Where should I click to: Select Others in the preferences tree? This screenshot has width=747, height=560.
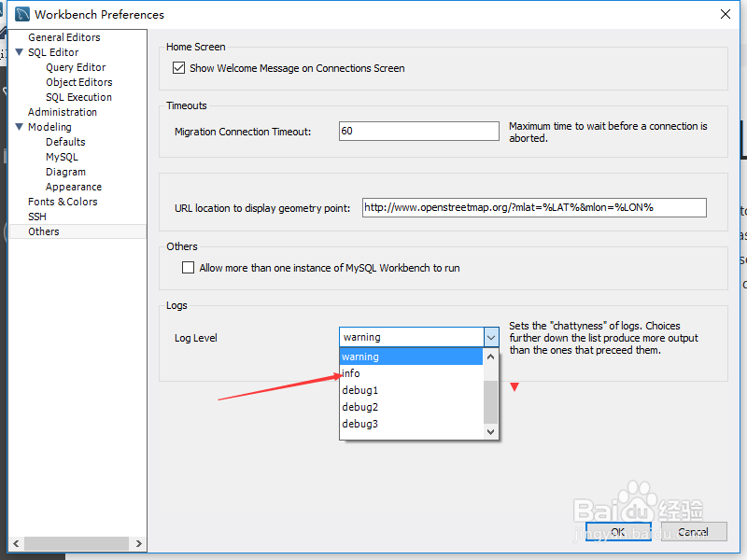pos(78,231)
